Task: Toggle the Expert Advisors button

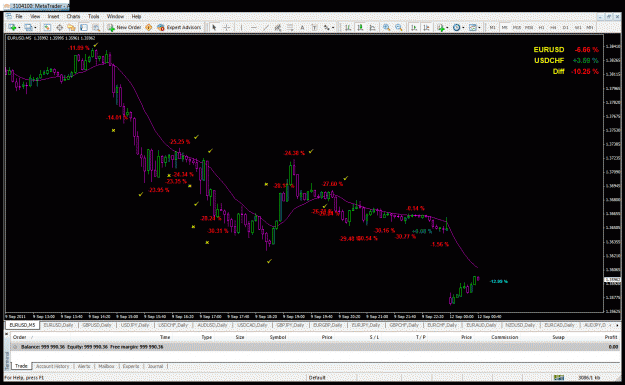Action: tap(179, 28)
